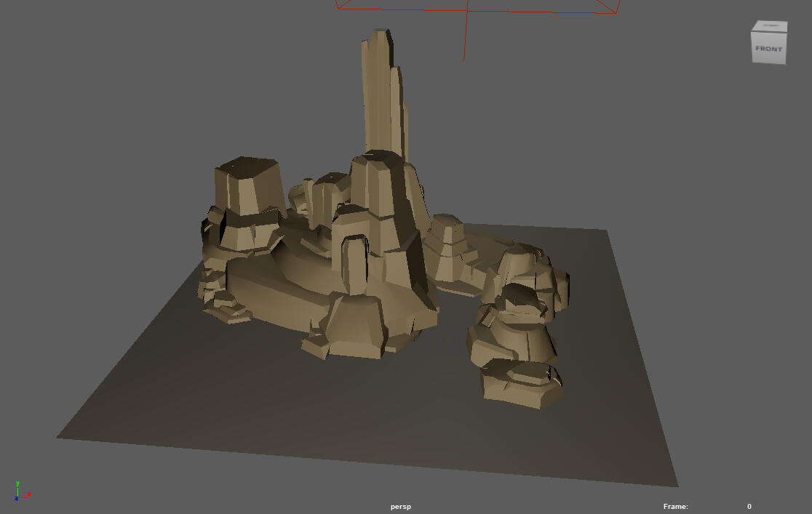Click the Frame label text

tap(675, 506)
